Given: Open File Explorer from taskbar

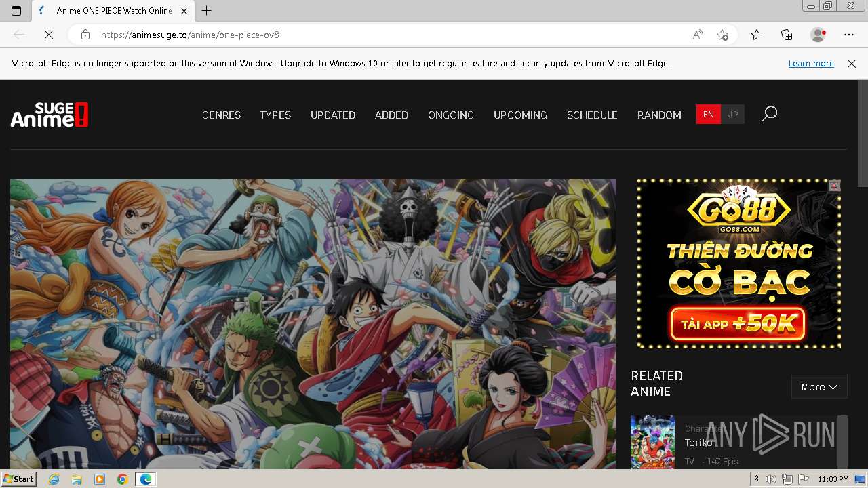Looking at the screenshot, I should pyautogui.click(x=77, y=479).
